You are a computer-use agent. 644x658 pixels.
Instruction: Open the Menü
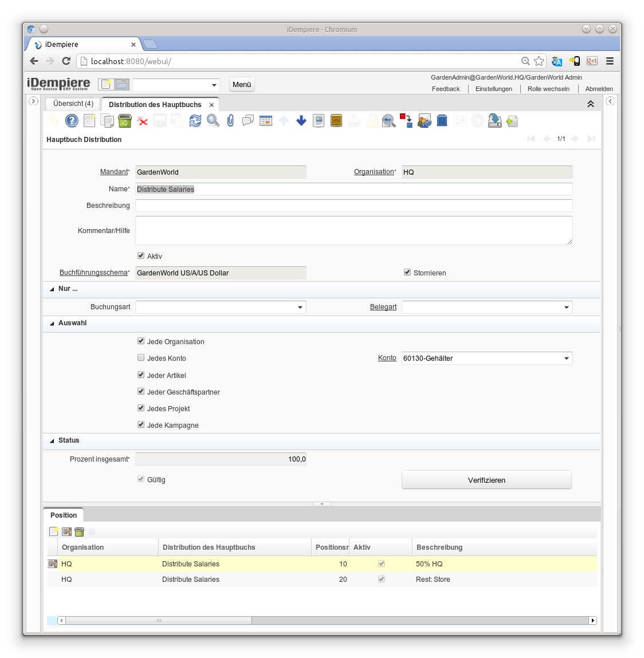tap(241, 84)
